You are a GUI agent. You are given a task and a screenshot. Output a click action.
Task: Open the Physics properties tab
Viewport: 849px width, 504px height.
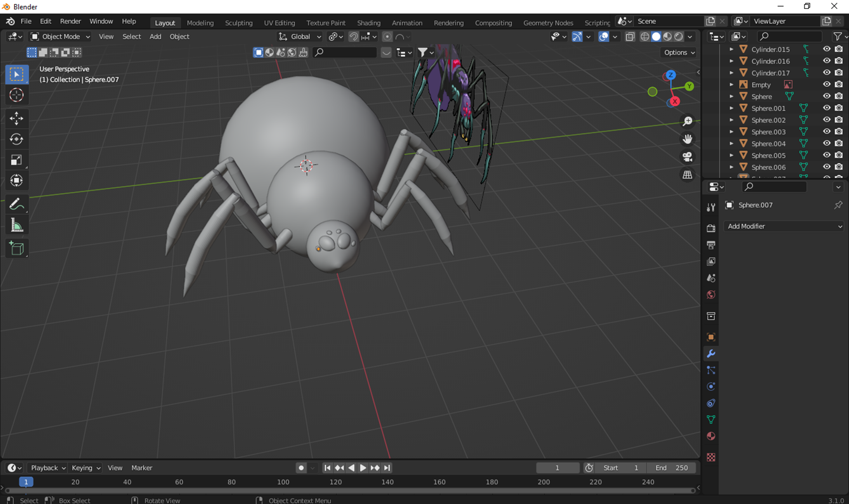711,387
